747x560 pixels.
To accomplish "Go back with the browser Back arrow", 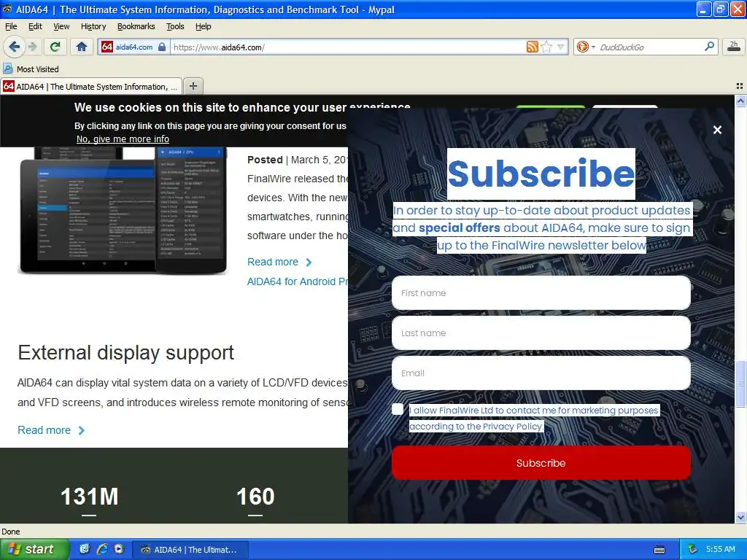I will pyautogui.click(x=15, y=47).
